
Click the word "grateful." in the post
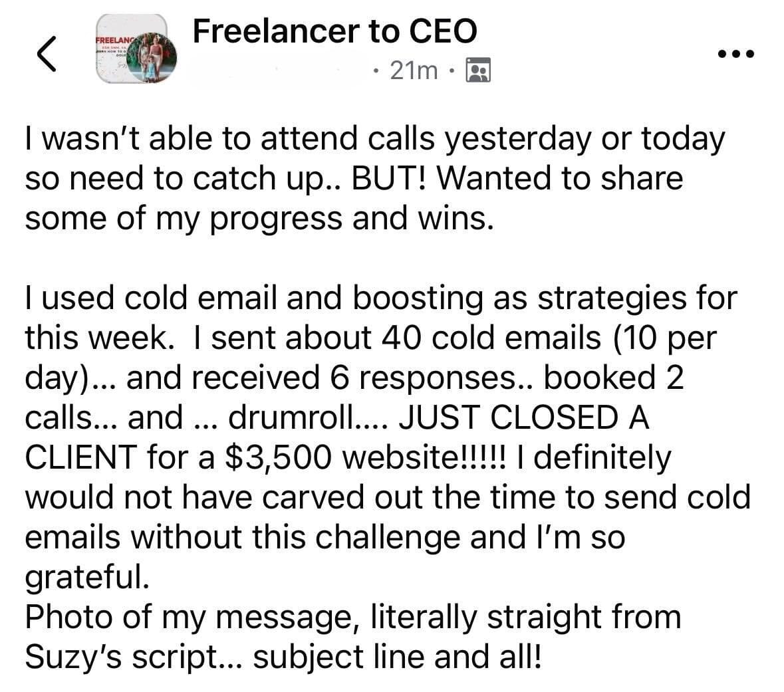click(84, 577)
